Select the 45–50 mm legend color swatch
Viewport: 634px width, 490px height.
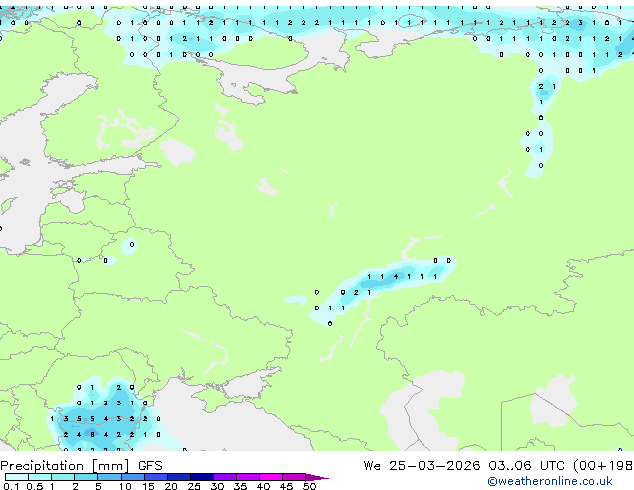294,477
